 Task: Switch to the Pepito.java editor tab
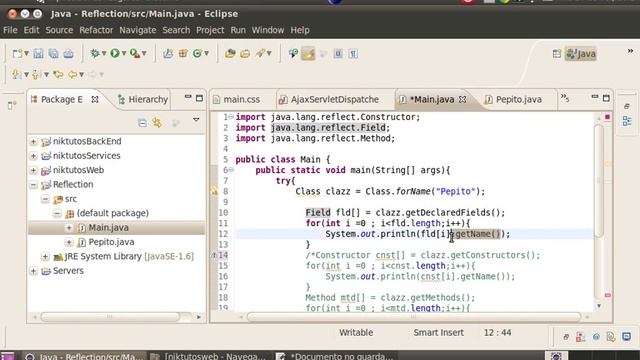pyautogui.click(x=518, y=100)
